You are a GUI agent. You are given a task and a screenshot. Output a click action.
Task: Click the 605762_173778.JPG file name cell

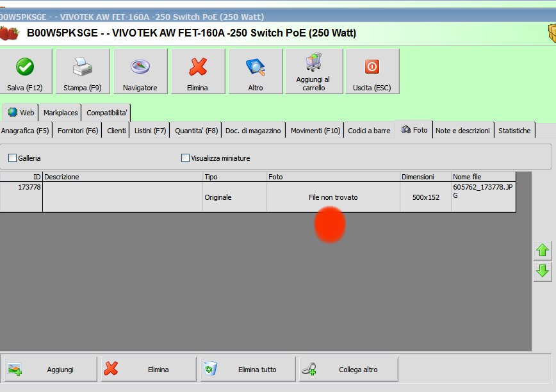coord(484,197)
